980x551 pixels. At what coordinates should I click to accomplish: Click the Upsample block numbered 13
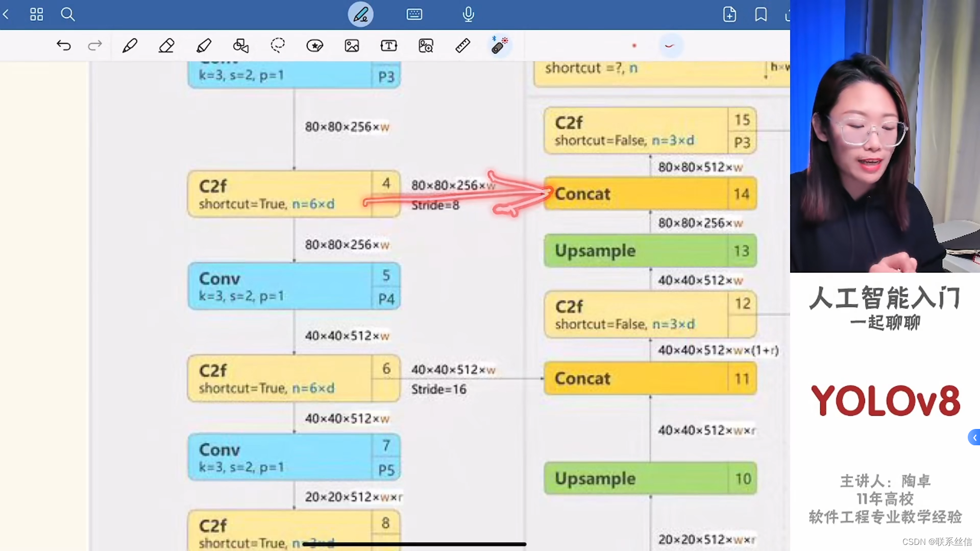pyautogui.click(x=650, y=251)
